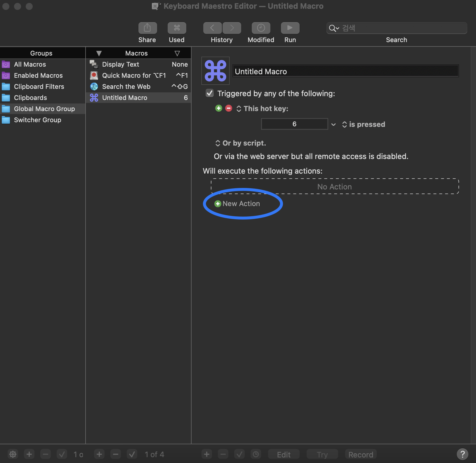
Task: Add a new macro with the plus button
Action: click(x=99, y=454)
